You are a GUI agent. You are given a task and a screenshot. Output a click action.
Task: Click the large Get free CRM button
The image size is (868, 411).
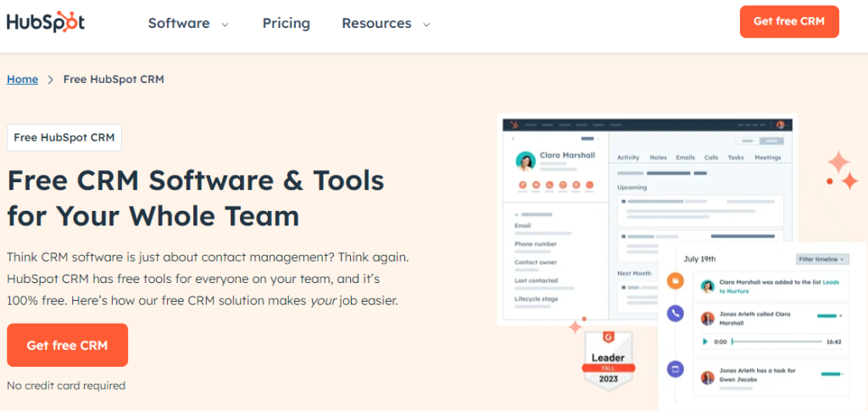68,345
